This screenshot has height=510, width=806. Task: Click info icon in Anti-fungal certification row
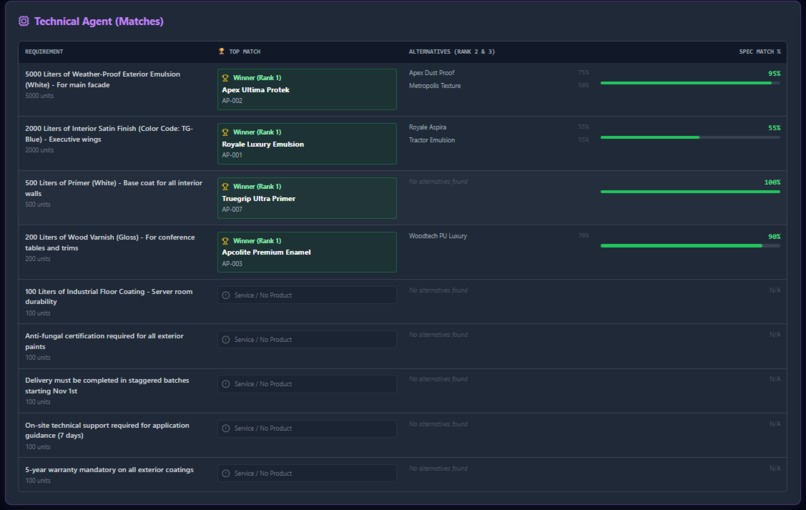pos(226,340)
